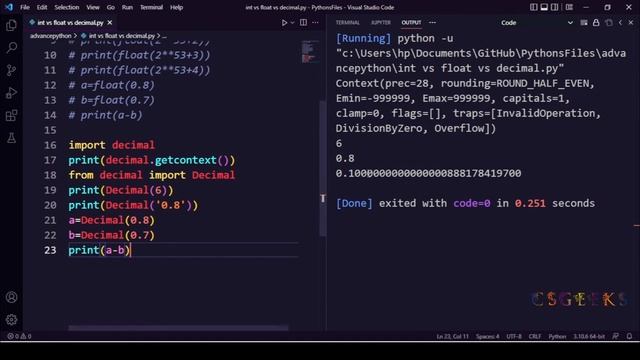Image resolution: width=640 pixels, height=360 pixels.
Task: Run the Python file with play button
Action: (284, 23)
